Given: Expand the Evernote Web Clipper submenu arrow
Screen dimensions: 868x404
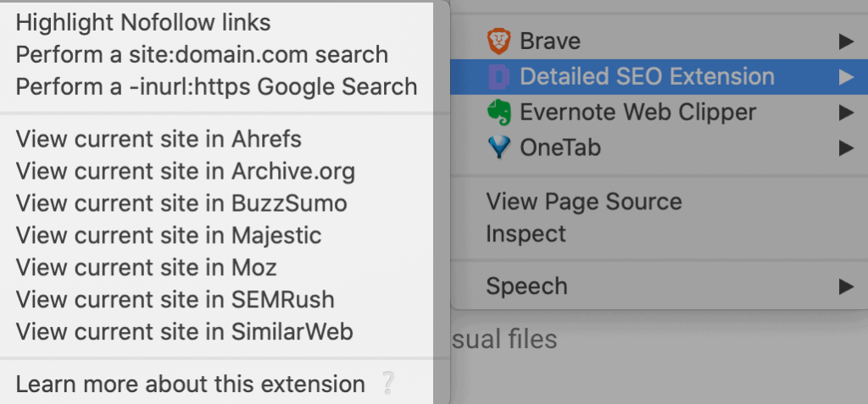Looking at the screenshot, I should point(844,113).
